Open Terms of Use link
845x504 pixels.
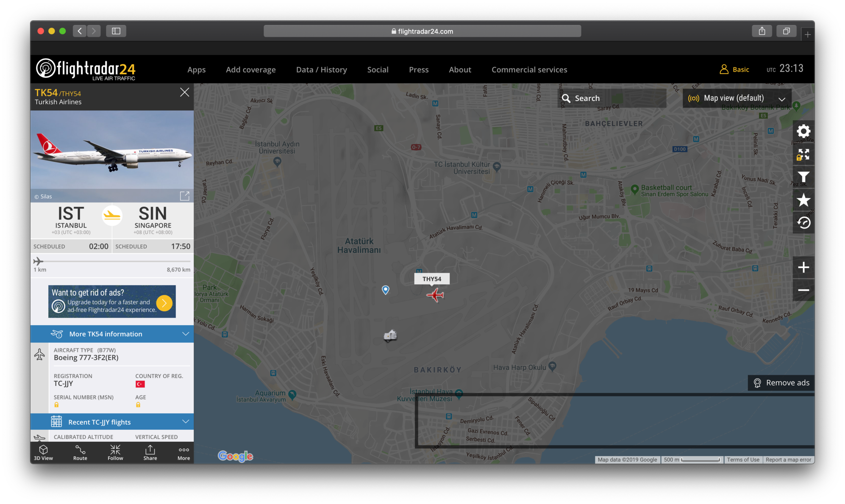point(743,460)
